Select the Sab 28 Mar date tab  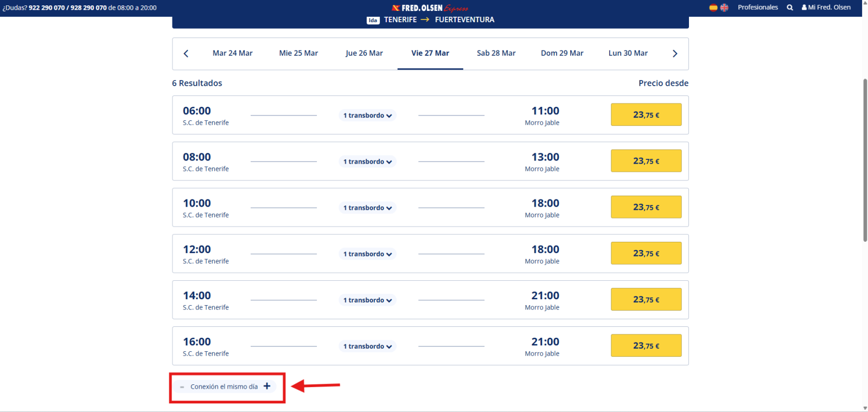pyautogui.click(x=496, y=53)
